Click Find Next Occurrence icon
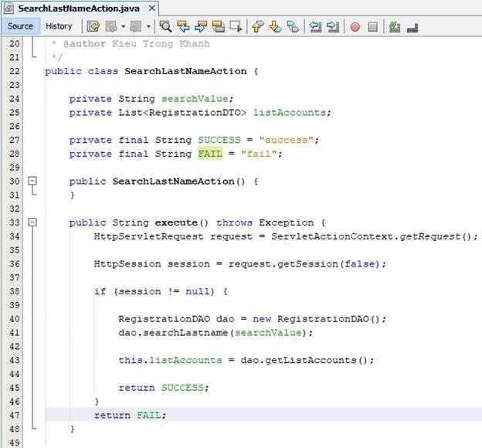 pyautogui.click(x=201, y=26)
